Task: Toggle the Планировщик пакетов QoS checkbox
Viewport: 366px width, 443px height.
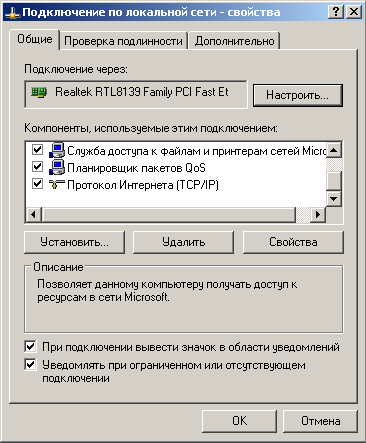Action: click(x=37, y=166)
